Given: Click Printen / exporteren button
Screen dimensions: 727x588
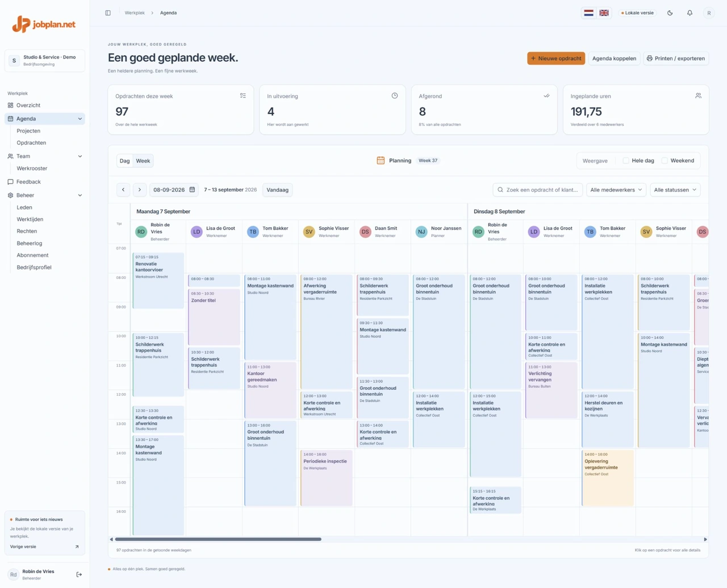Looking at the screenshot, I should pos(676,59).
